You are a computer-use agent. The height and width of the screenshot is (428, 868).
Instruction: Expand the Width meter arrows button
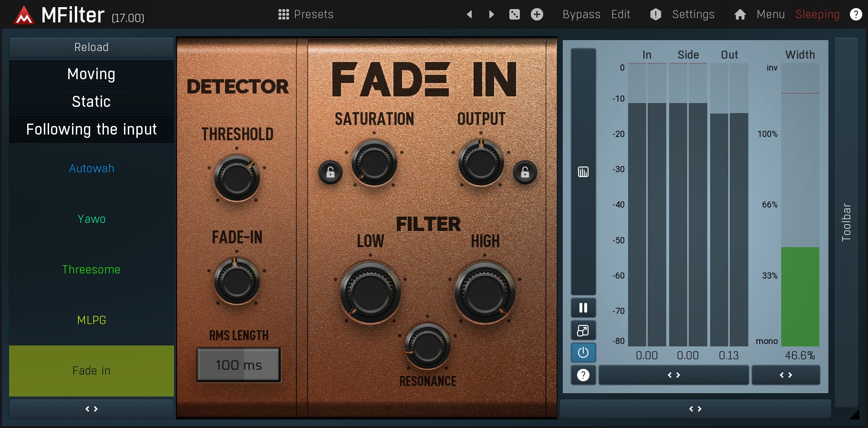point(785,375)
